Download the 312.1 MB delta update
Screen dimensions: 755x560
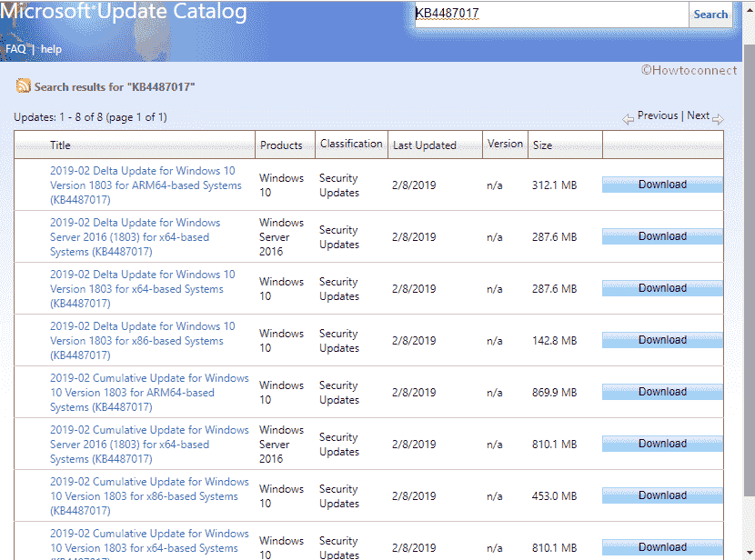[662, 185]
